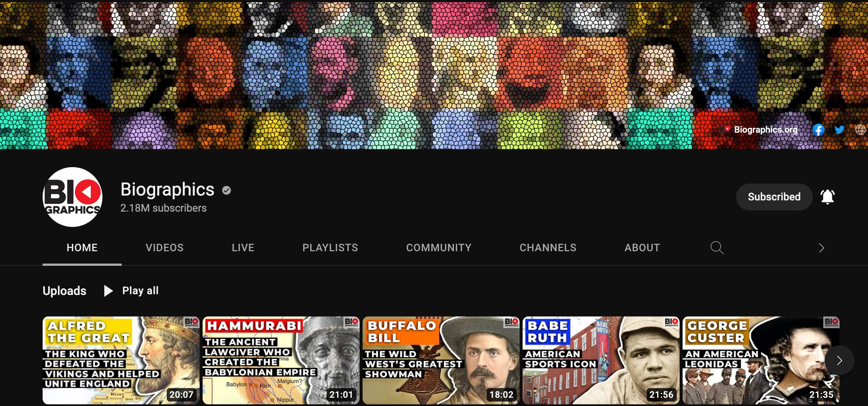Select the HOME tab
868x406 pixels.
pyautogui.click(x=82, y=248)
